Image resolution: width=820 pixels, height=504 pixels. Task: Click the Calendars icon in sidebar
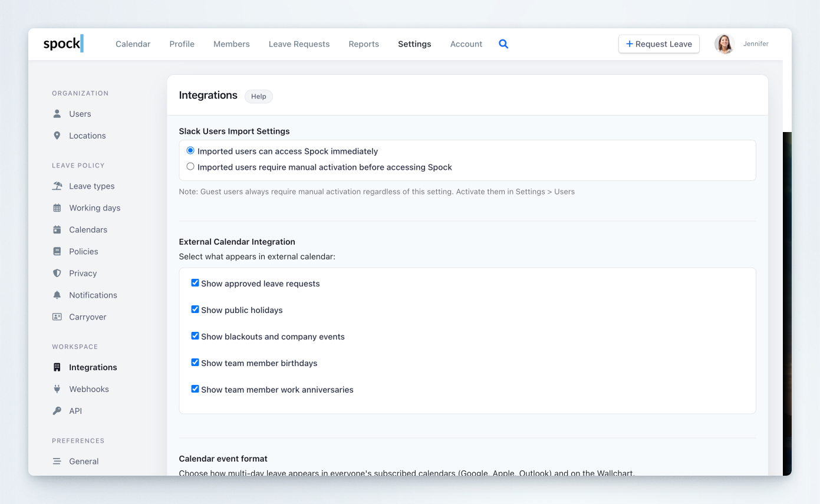coord(57,230)
